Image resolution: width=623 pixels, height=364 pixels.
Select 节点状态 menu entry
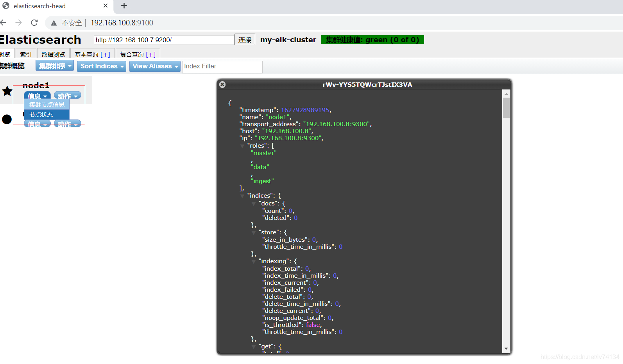coord(47,115)
